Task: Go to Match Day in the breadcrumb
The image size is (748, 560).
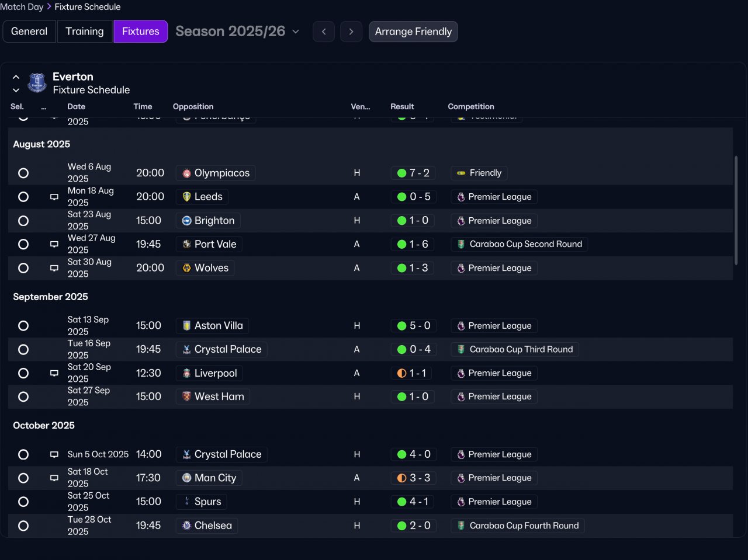Action: (x=22, y=7)
